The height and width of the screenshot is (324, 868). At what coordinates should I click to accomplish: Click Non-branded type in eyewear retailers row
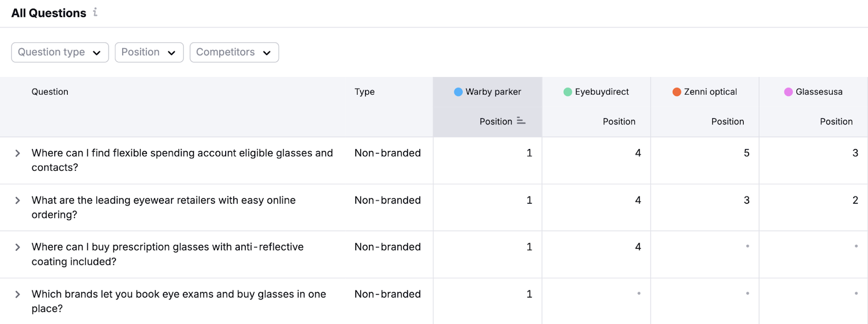(388, 200)
